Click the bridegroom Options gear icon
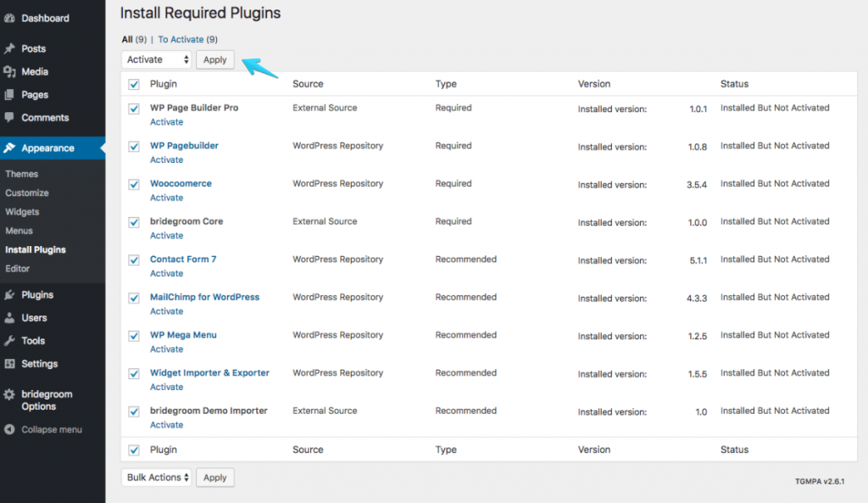The width and height of the screenshot is (868, 503). (x=8, y=394)
